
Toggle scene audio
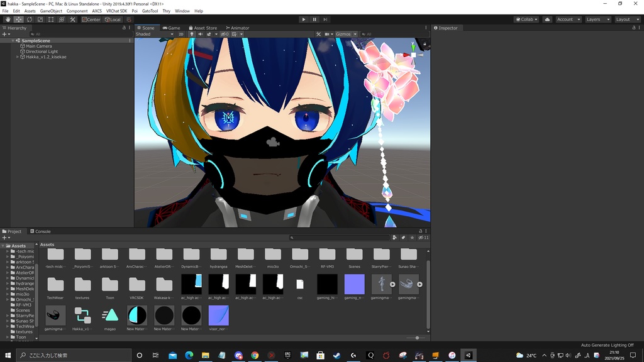pos(201,34)
